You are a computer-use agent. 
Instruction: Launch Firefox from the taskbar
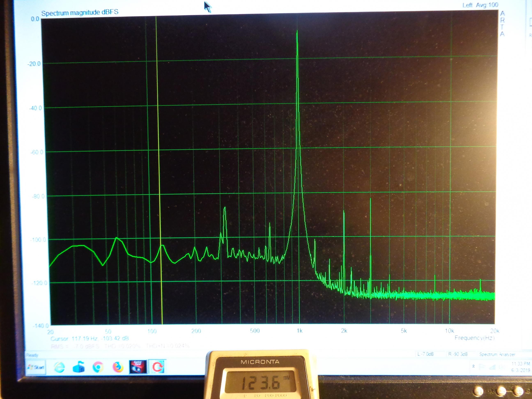pos(118,367)
